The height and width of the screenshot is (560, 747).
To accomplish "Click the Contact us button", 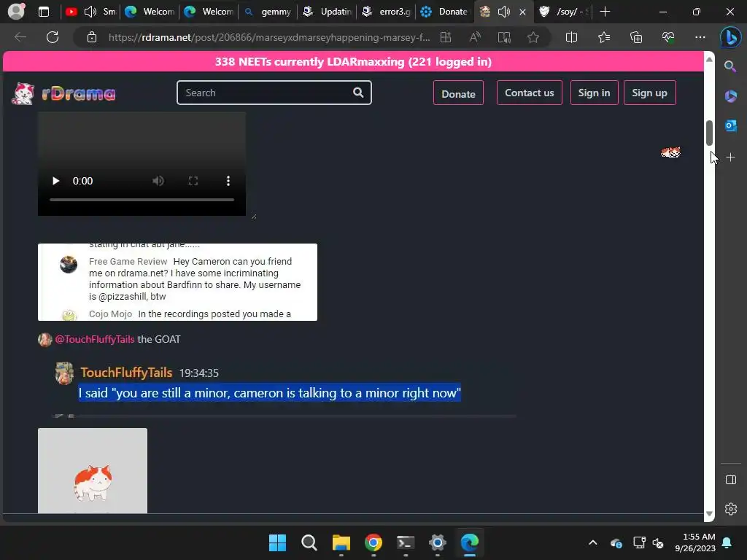I will coord(530,93).
